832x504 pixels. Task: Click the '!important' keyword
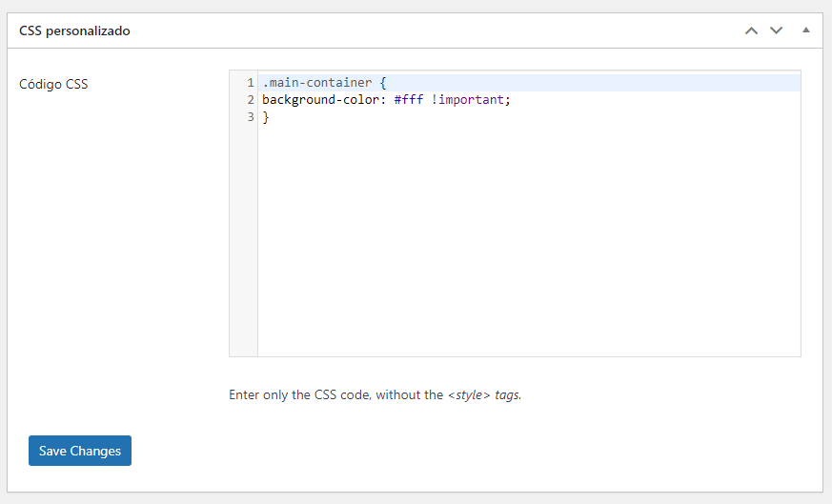tap(467, 100)
